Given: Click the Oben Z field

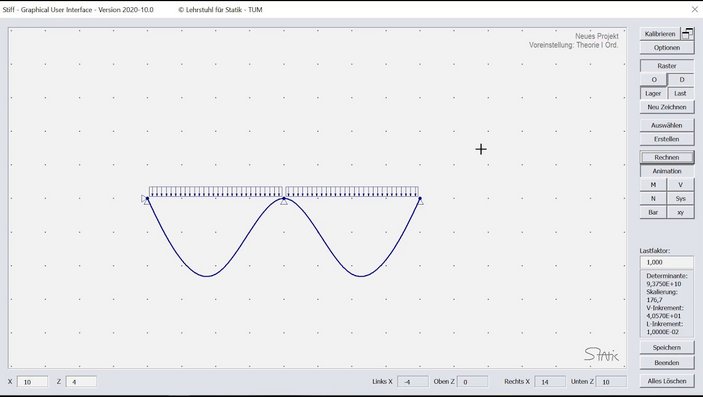Looking at the screenshot, I should (x=473, y=382).
